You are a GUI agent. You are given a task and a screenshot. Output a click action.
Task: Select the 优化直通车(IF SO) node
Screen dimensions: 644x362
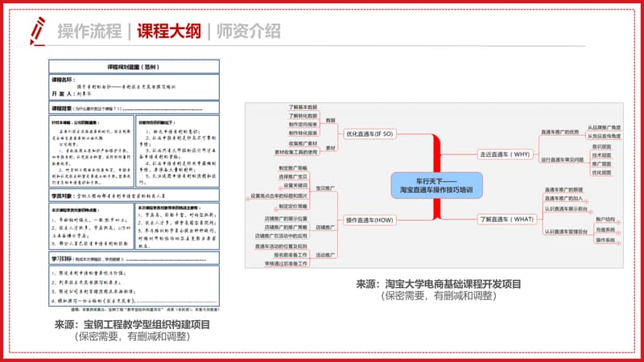click(370, 133)
